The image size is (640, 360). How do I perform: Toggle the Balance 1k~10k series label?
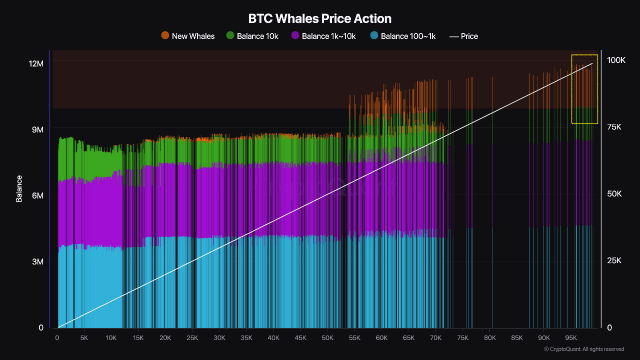(x=329, y=36)
